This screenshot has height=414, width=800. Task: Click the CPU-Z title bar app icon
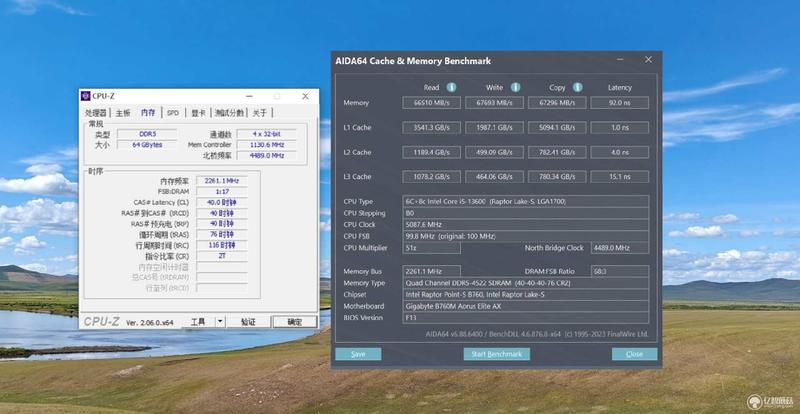tap(86, 96)
